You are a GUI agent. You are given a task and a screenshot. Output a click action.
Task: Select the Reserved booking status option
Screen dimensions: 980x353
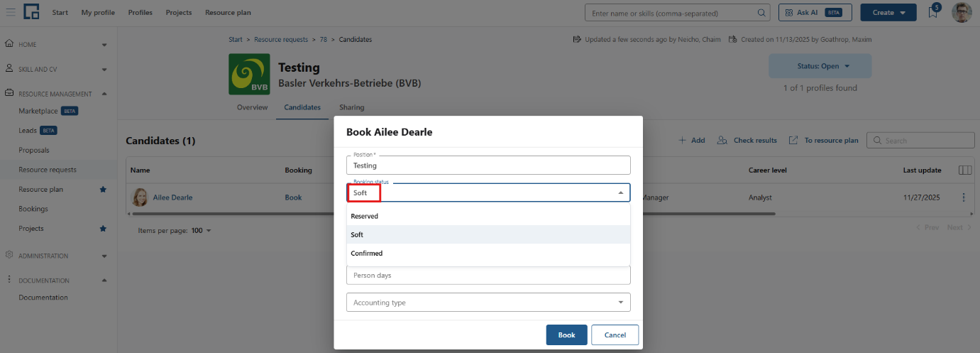[488, 216]
